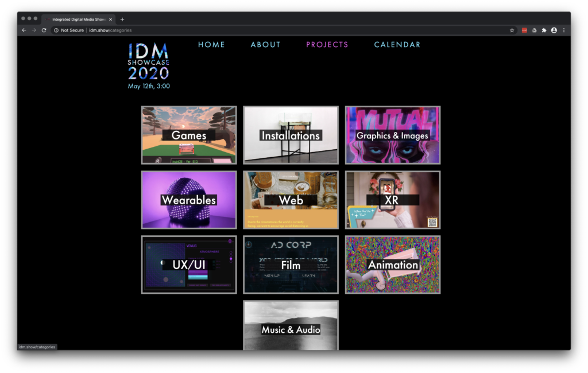Click the browser back arrow
Image resolution: width=588 pixels, height=373 pixels.
(x=24, y=30)
